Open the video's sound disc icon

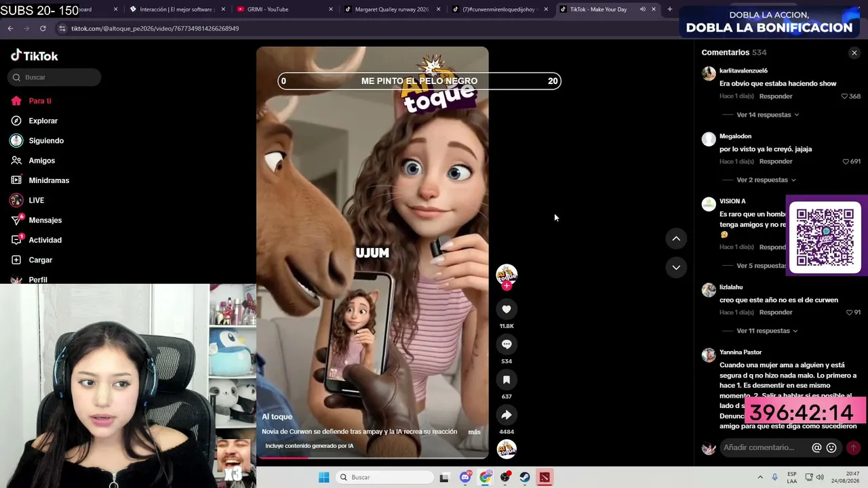(507, 449)
